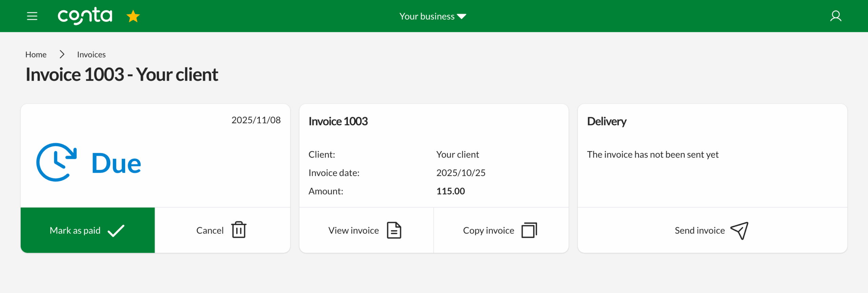The image size is (868, 293).
Task: Click the invoice date 2025/10/25
Action: pyautogui.click(x=461, y=173)
